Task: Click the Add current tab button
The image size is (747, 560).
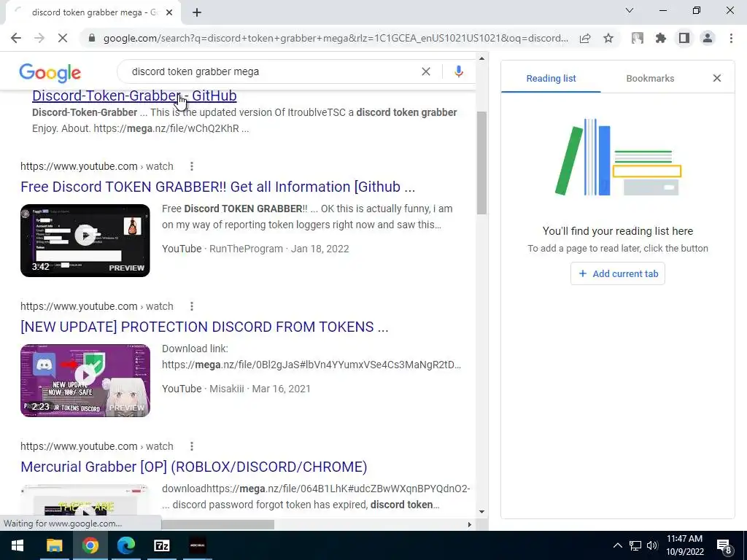Action: 617,274
